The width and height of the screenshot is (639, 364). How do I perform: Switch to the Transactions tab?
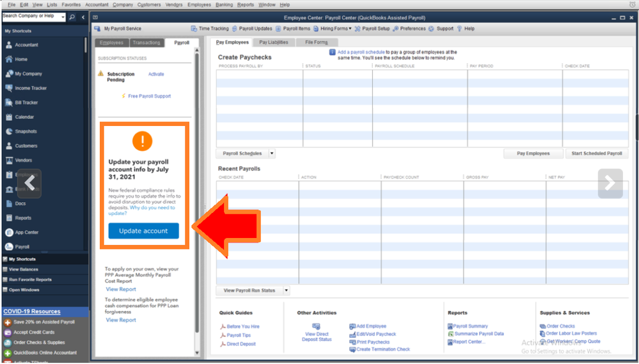point(146,43)
